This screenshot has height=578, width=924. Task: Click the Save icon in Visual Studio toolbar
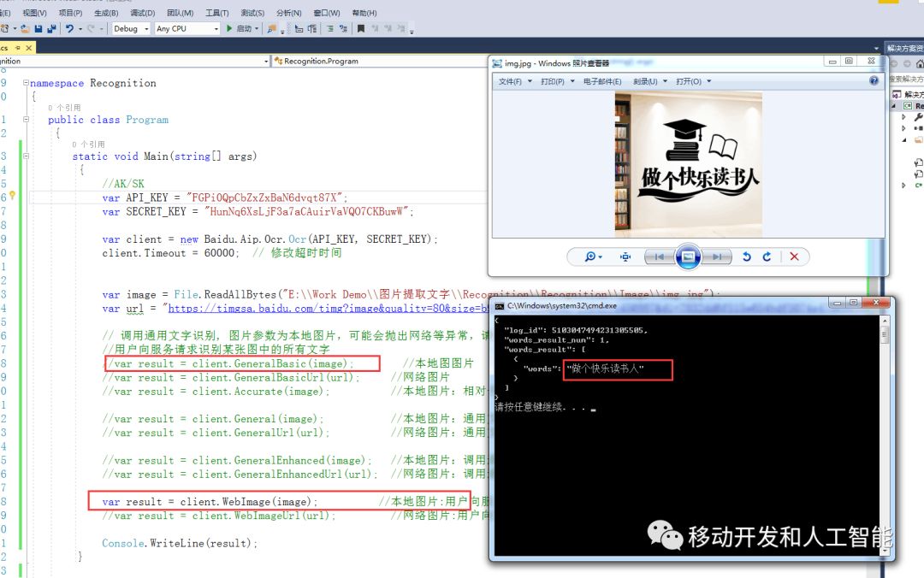coord(38,28)
